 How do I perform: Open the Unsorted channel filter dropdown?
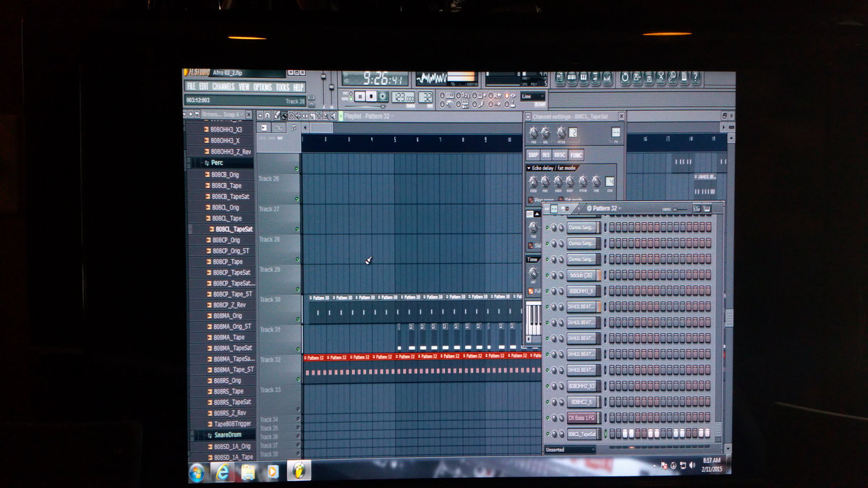[x=569, y=450]
